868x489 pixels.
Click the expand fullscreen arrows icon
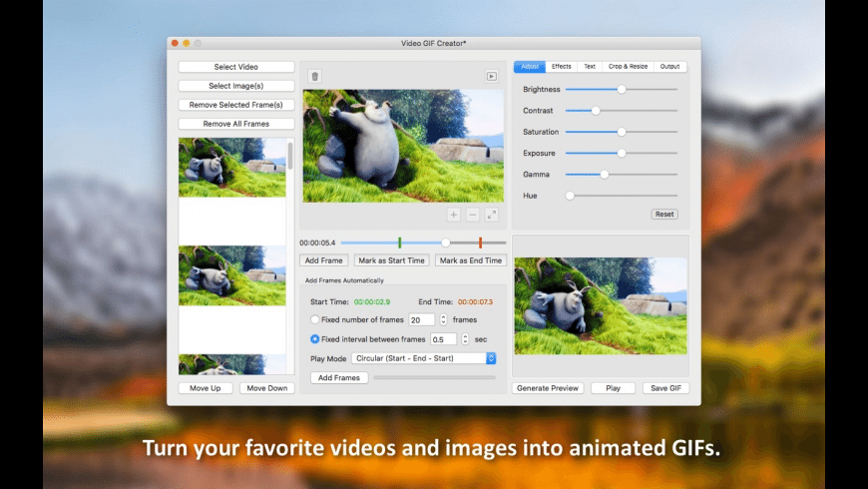coord(491,215)
